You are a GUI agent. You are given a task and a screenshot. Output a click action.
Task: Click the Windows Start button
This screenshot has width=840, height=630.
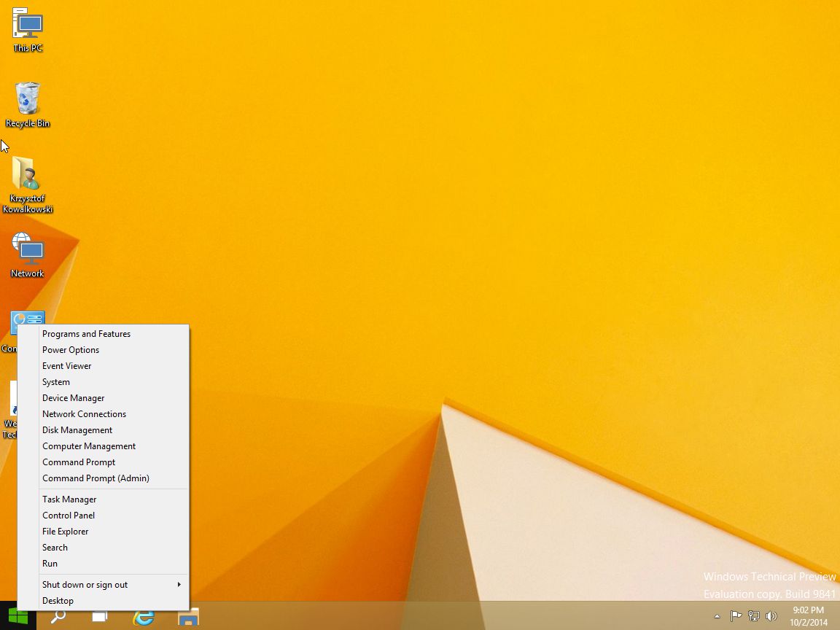18,616
